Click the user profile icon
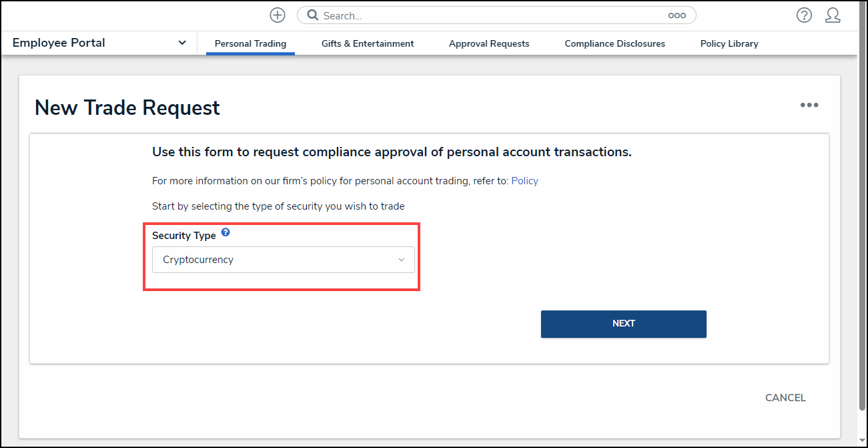Image resolution: width=868 pixels, height=448 pixels. [833, 15]
